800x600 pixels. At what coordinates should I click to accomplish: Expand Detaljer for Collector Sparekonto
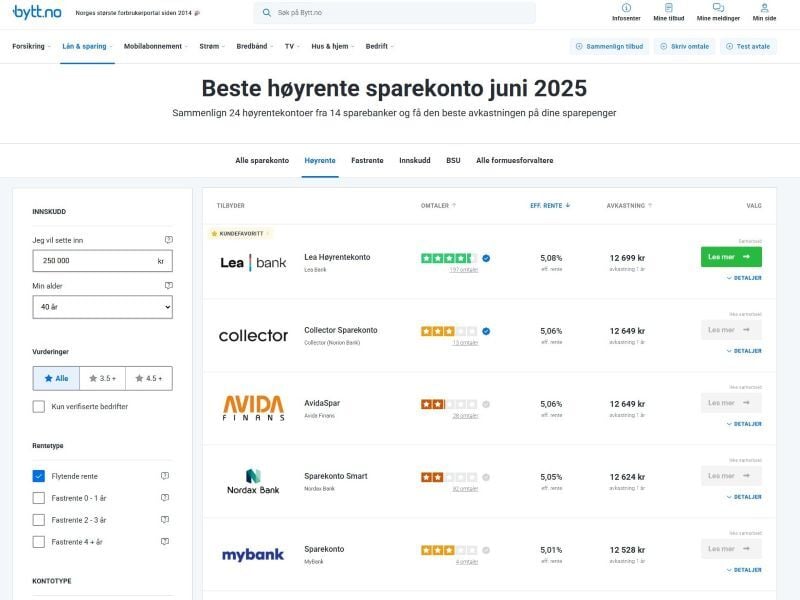(x=744, y=351)
